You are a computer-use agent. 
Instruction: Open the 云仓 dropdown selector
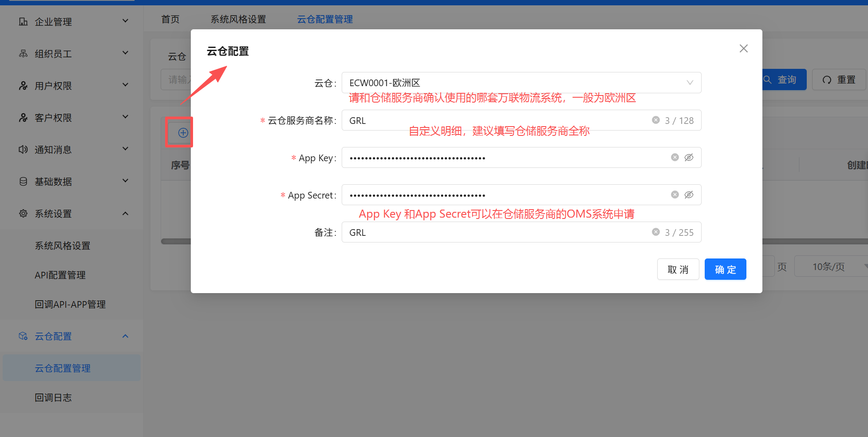(521, 83)
